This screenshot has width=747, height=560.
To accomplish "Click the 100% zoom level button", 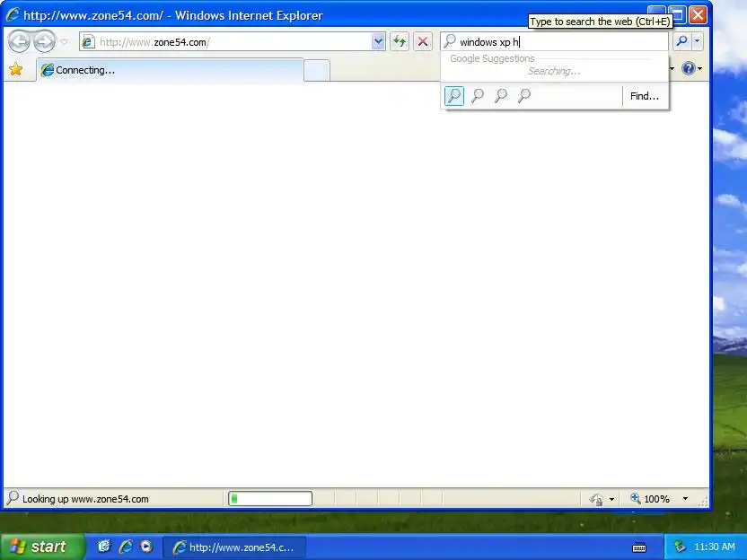I will (650, 499).
